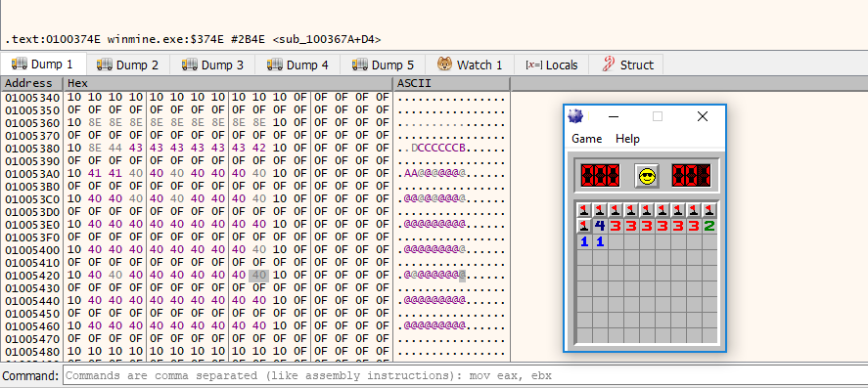Select address 01005470 row
The height and width of the screenshot is (388, 868).
click(255, 339)
